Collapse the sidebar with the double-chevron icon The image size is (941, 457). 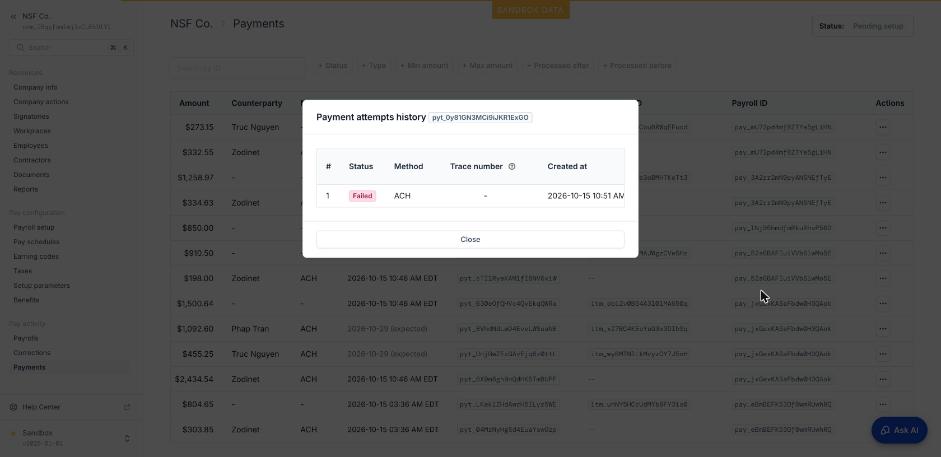[13, 16]
